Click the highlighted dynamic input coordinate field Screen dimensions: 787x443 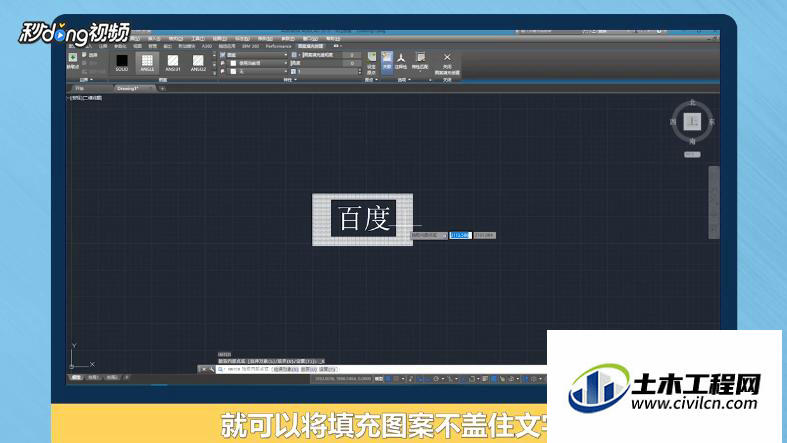click(460, 235)
